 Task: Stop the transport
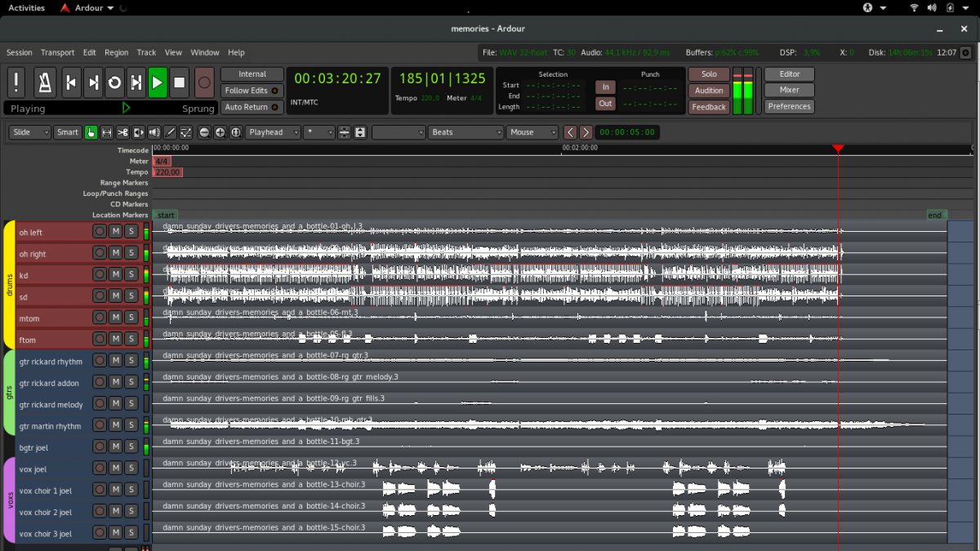(x=180, y=82)
